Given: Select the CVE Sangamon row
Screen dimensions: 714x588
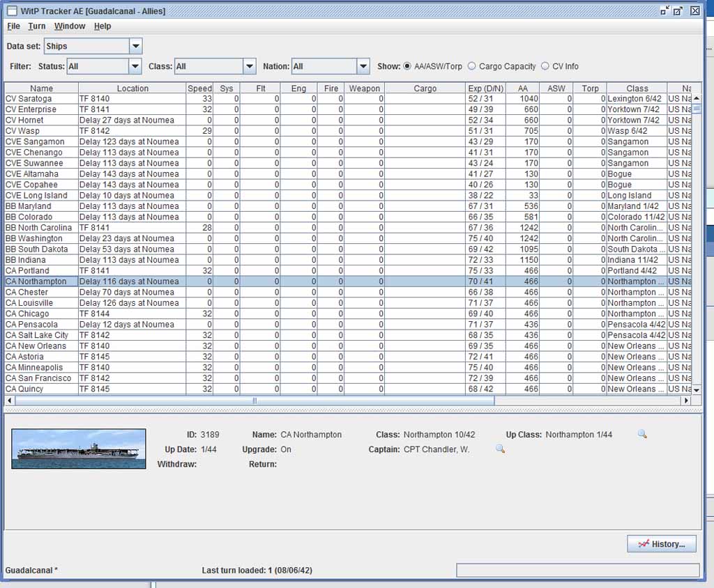Looking at the screenshot, I should (x=348, y=141).
